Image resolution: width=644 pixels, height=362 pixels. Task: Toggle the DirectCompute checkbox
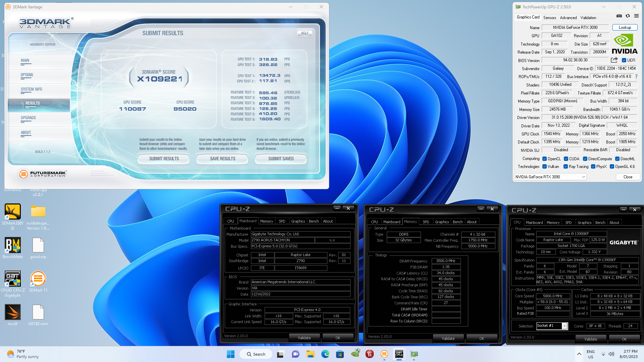click(x=585, y=159)
